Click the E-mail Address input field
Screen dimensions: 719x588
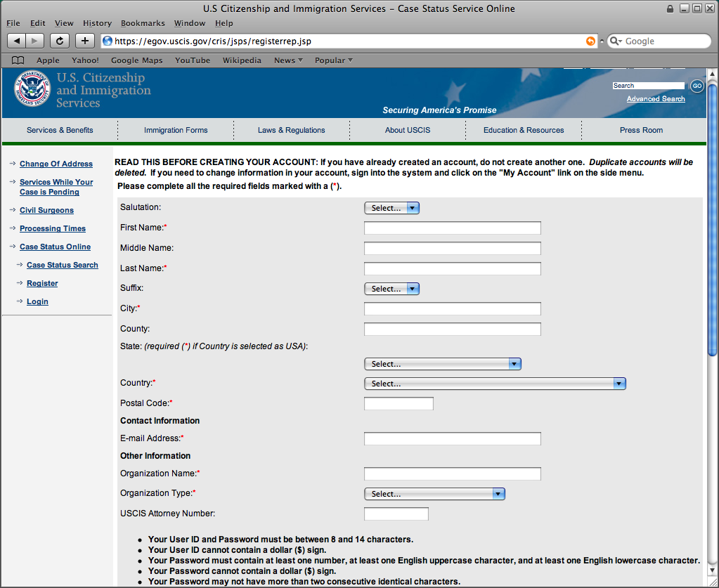[x=452, y=439]
